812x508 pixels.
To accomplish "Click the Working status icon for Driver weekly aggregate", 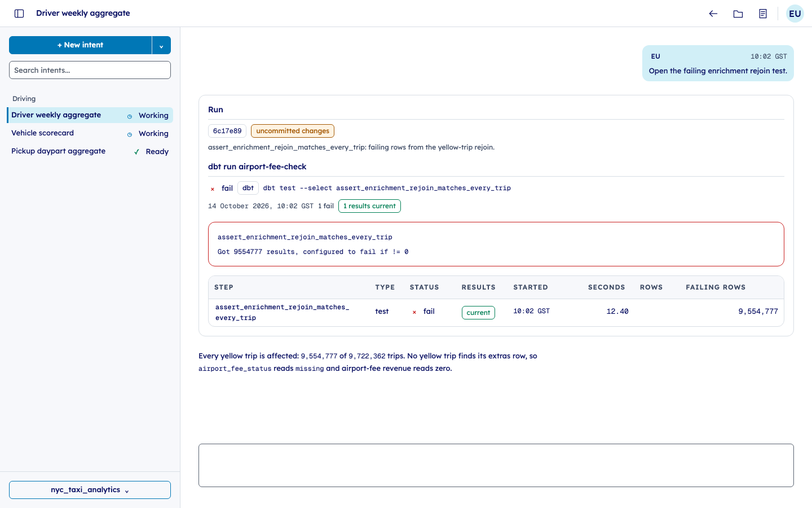I will tap(130, 116).
